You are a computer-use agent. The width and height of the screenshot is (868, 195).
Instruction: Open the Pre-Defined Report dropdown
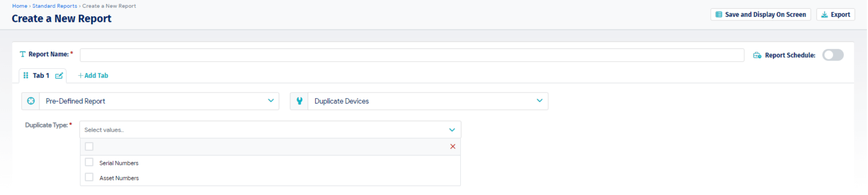click(x=150, y=101)
